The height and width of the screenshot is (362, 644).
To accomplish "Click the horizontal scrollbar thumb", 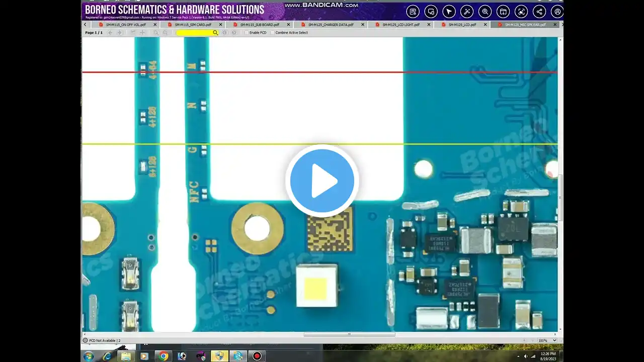I will 349,334.
